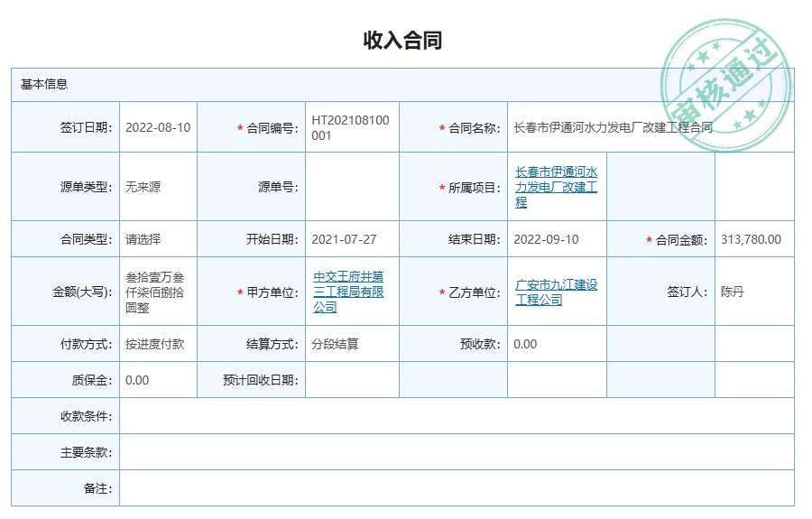Click the 付款方式 label

tap(86, 344)
